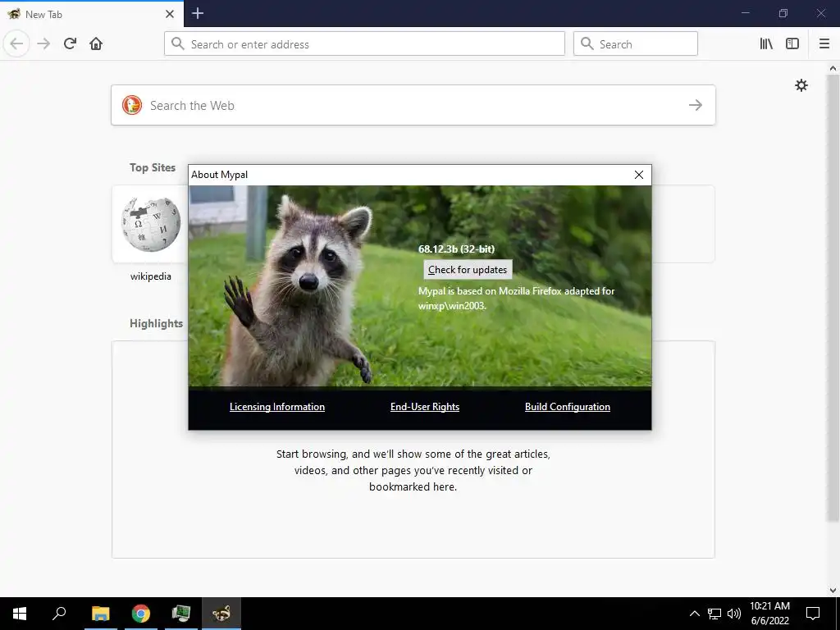The height and width of the screenshot is (630, 840).
Task: Focus the Search the Web box
Action: [413, 105]
